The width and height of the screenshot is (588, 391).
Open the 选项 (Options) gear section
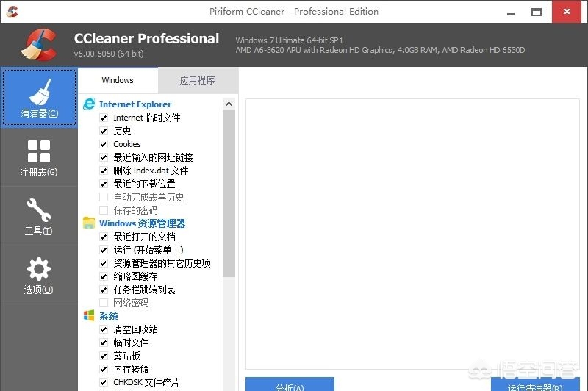click(39, 275)
